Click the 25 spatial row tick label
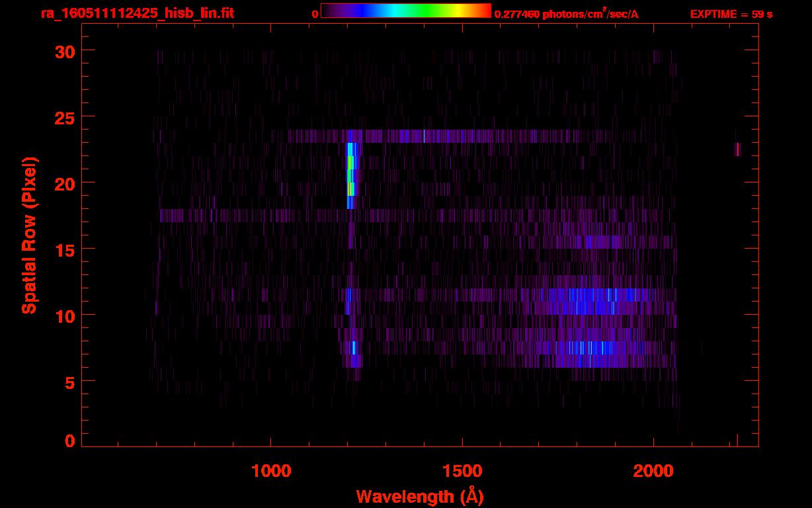This screenshot has height=508, width=812. point(65,117)
